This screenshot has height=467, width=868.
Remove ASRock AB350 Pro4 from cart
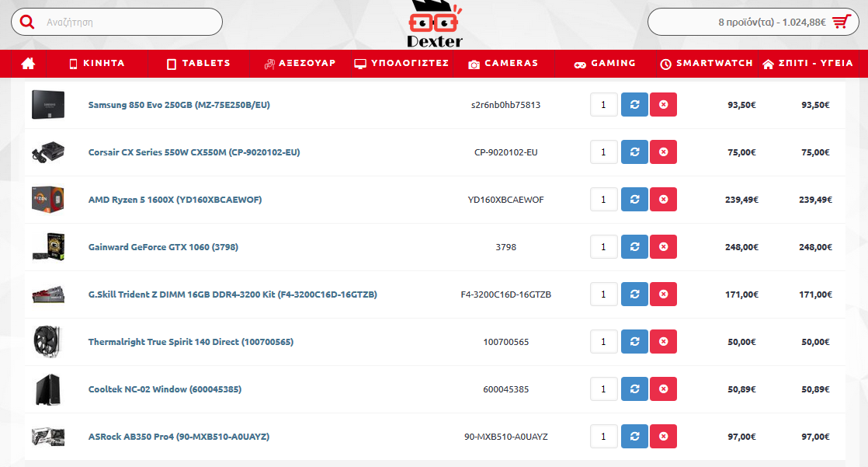click(x=663, y=437)
